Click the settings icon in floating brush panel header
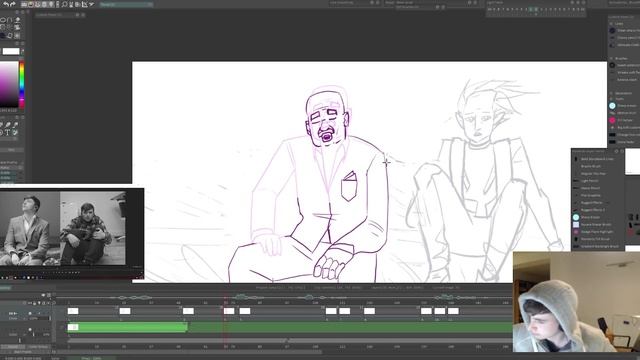640x360 pixels. click(x=616, y=151)
